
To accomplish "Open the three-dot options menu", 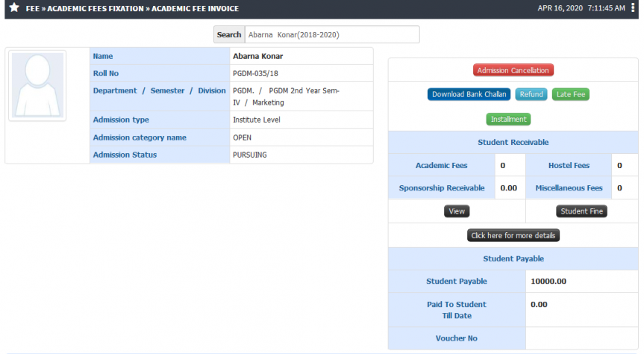I will [633, 7].
